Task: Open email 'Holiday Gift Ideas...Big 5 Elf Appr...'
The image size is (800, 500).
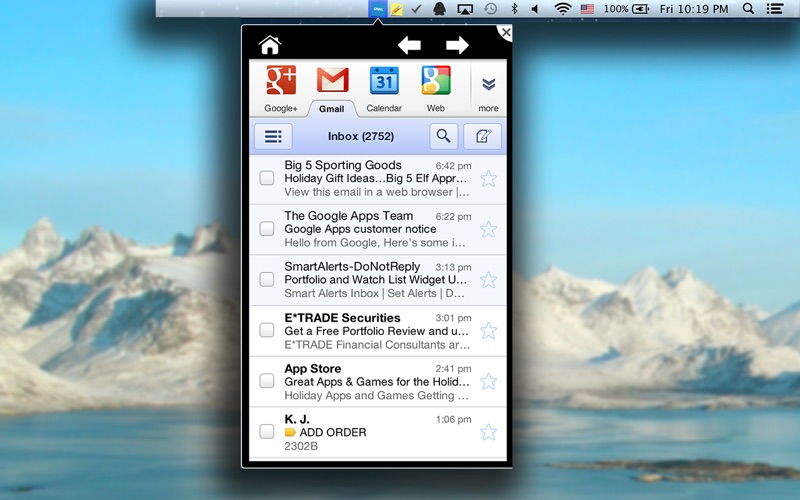Action: click(x=376, y=179)
